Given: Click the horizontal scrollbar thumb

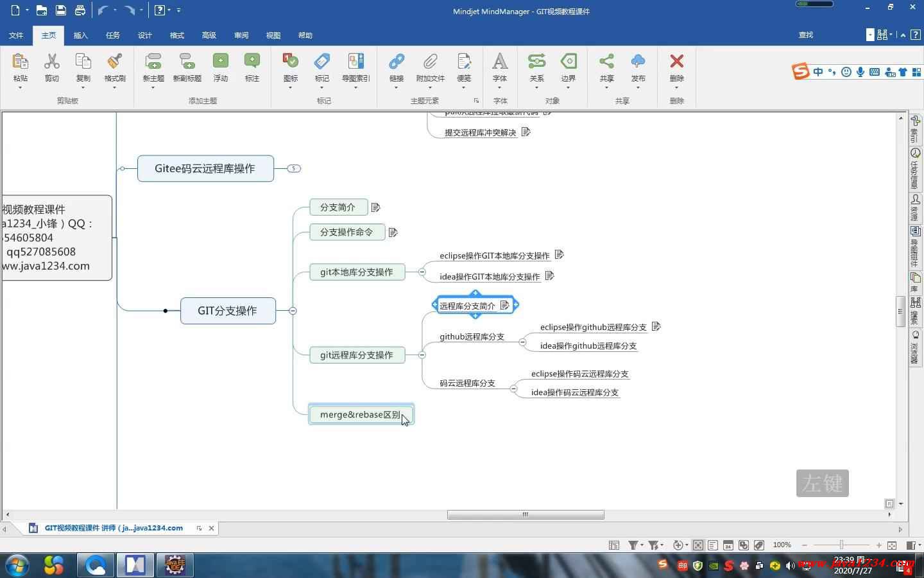Looking at the screenshot, I should (525, 515).
